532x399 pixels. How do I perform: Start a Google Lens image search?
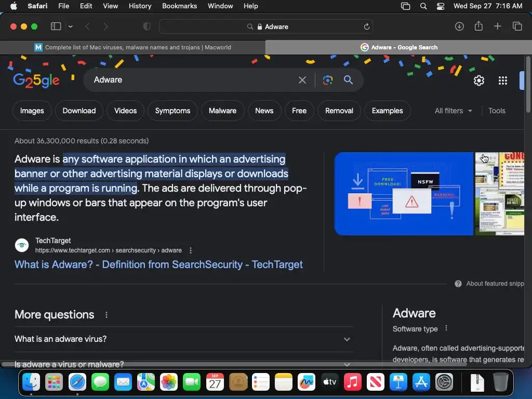[327, 80]
